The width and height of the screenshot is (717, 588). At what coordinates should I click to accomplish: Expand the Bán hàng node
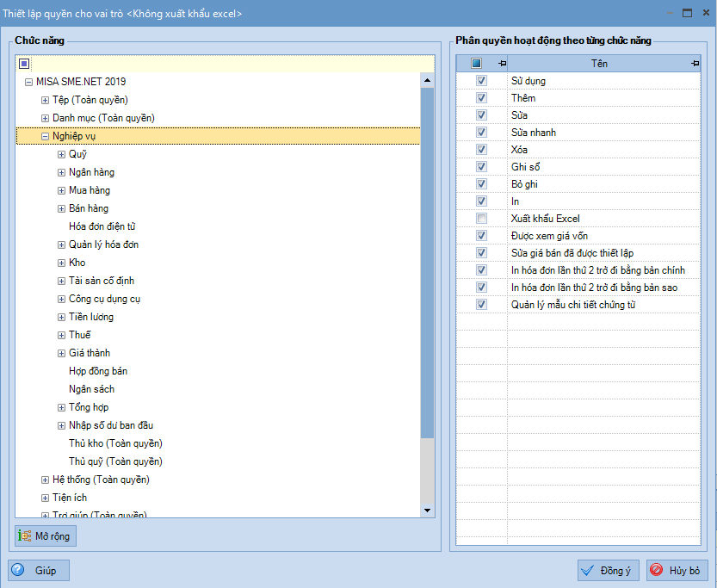point(61,208)
